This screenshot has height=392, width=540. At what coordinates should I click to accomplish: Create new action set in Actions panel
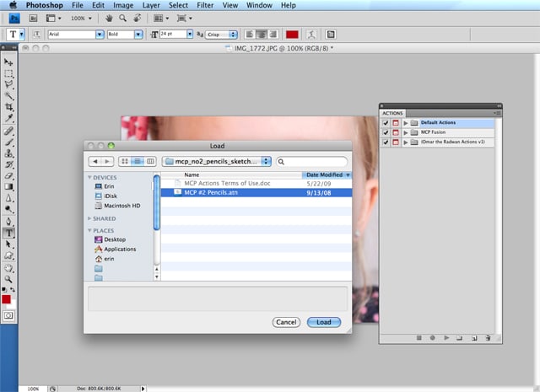click(459, 338)
